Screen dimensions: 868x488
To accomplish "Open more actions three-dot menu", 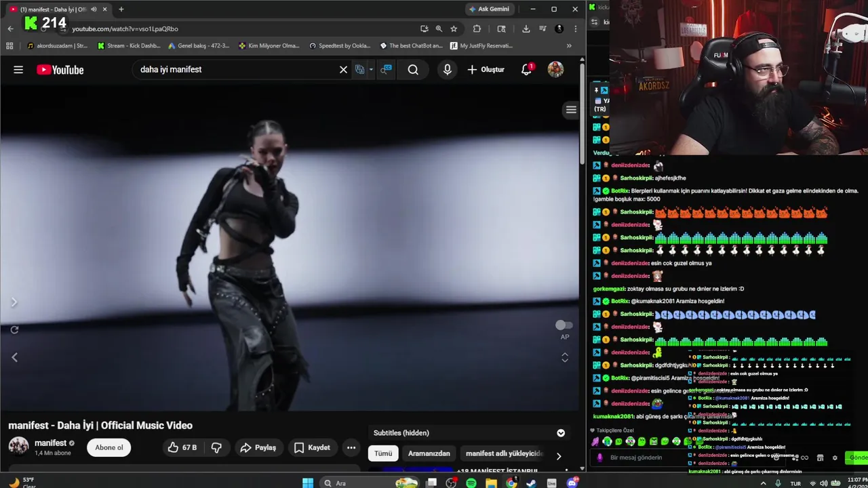I will tap(351, 447).
